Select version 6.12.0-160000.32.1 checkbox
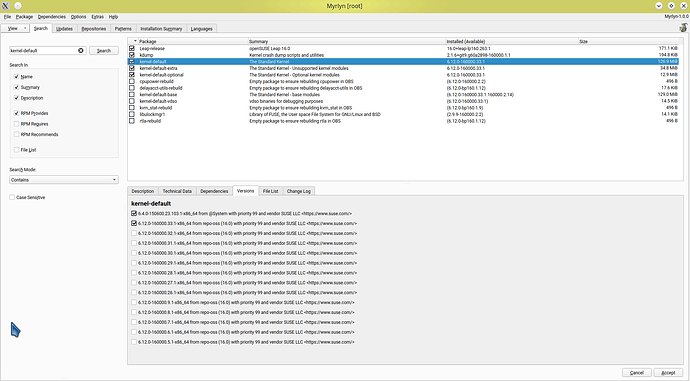Image resolution: width=690 pixels, height=381 pixels. coord(134,233)
